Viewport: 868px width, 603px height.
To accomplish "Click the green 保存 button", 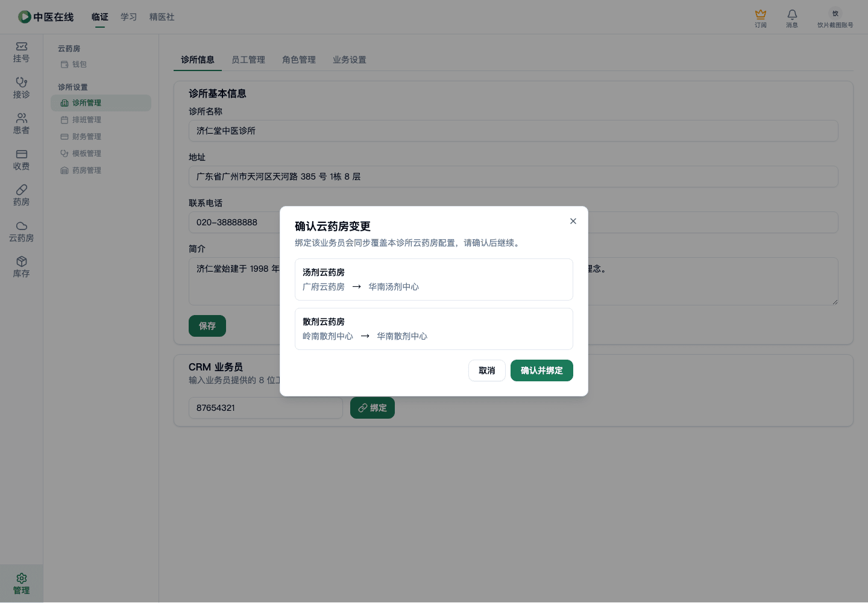I will coord(207,326).
